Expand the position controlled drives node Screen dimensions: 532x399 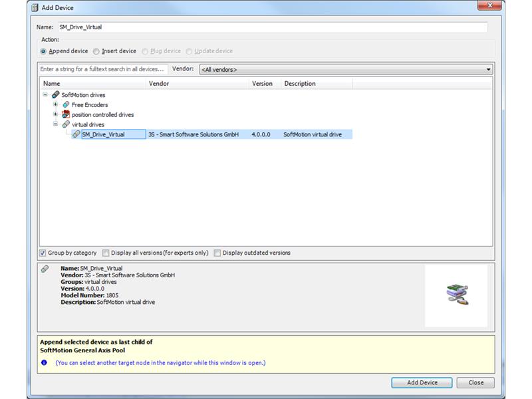pyautogui.click(x=55, y=114)
